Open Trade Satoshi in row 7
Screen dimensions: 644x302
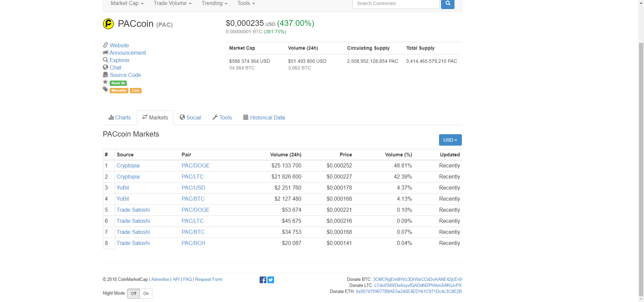pyautogui.click(x=133, y=232)
